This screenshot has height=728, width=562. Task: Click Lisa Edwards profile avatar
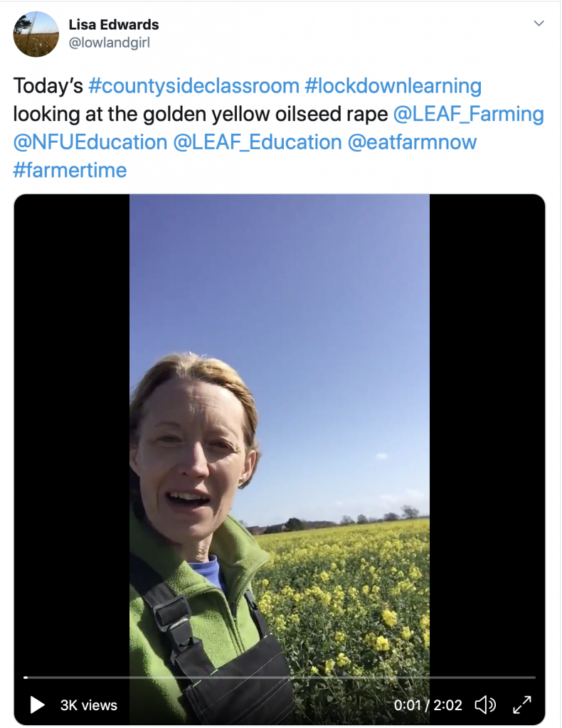pyautogui.click(x=36, y=33)
